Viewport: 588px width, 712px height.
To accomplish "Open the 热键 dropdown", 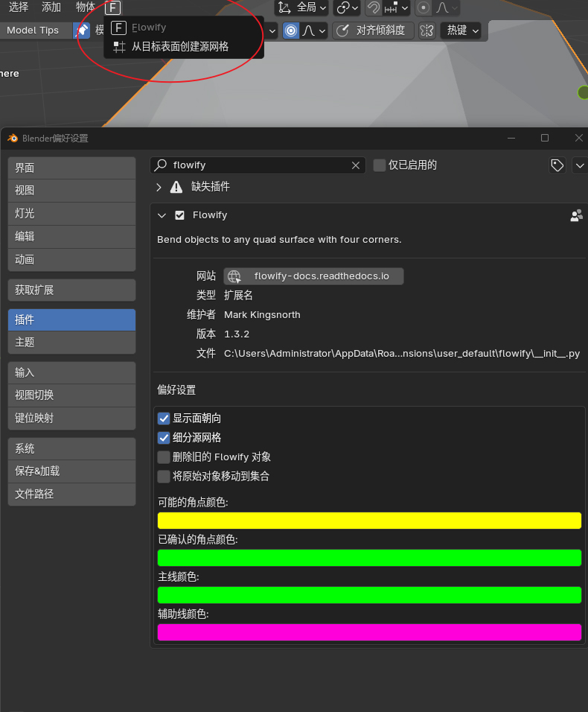I will [461, 31].
